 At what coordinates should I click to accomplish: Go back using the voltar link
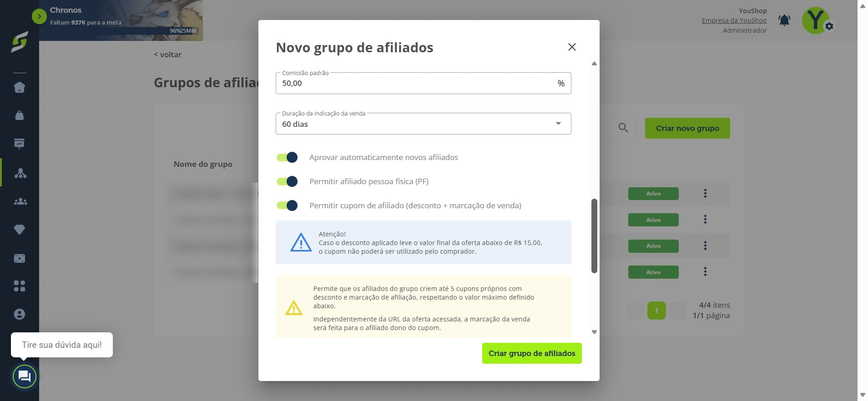167,55
